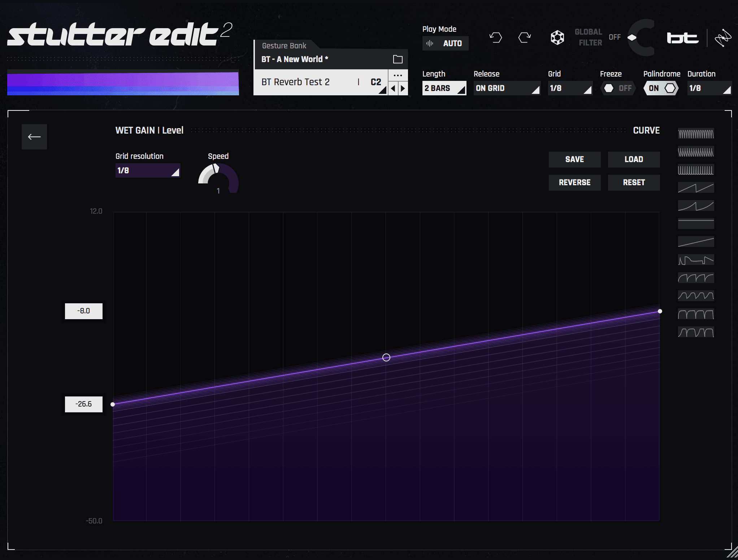Click the Gesture Bank tab
The image size is (738, 560).
click(x=284, y=45)
